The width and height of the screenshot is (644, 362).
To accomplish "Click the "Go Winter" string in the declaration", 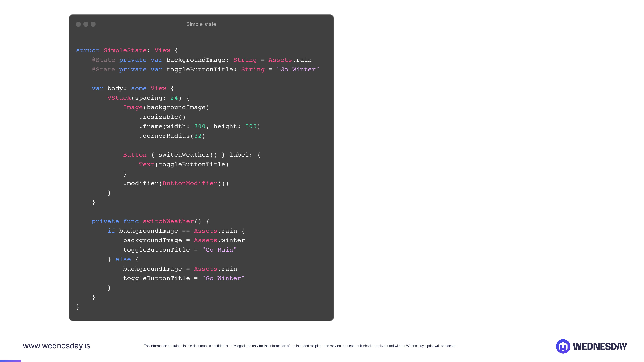I will click(x=298, y=70).
